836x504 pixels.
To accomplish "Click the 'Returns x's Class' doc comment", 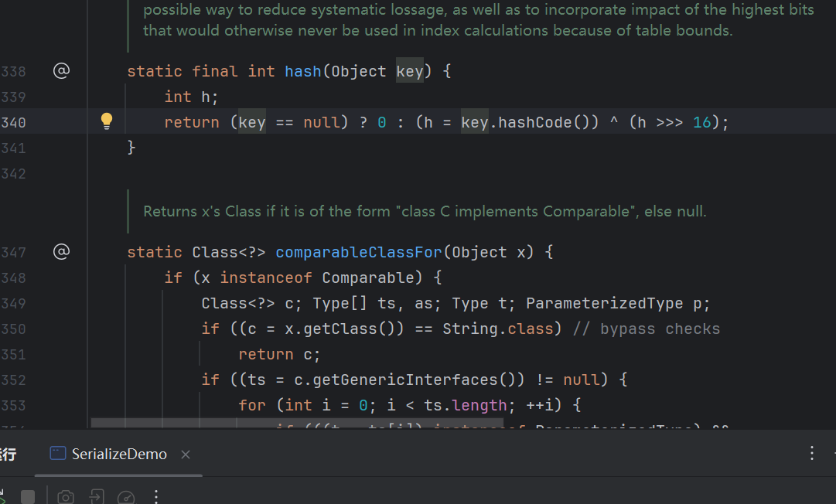I will [425, 212].
